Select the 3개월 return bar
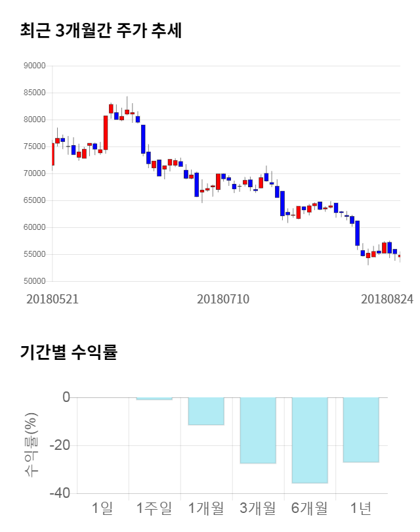 pyautogui.click(x=258, y=430)
